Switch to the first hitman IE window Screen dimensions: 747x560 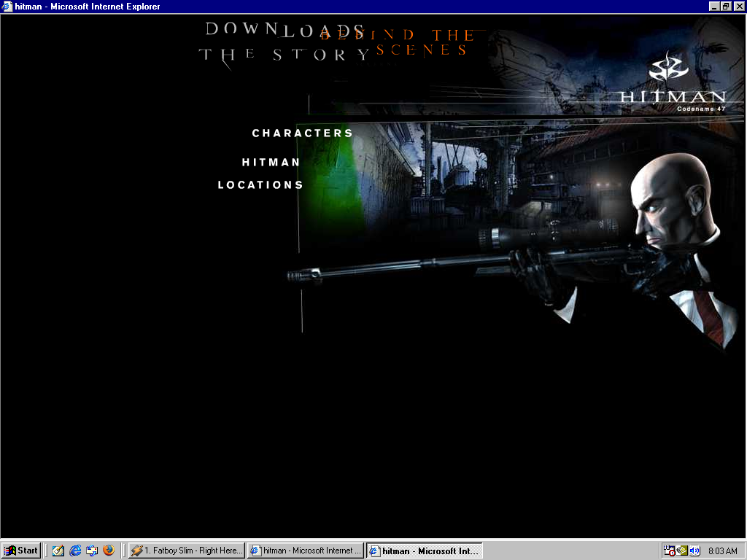coord(305,551)
